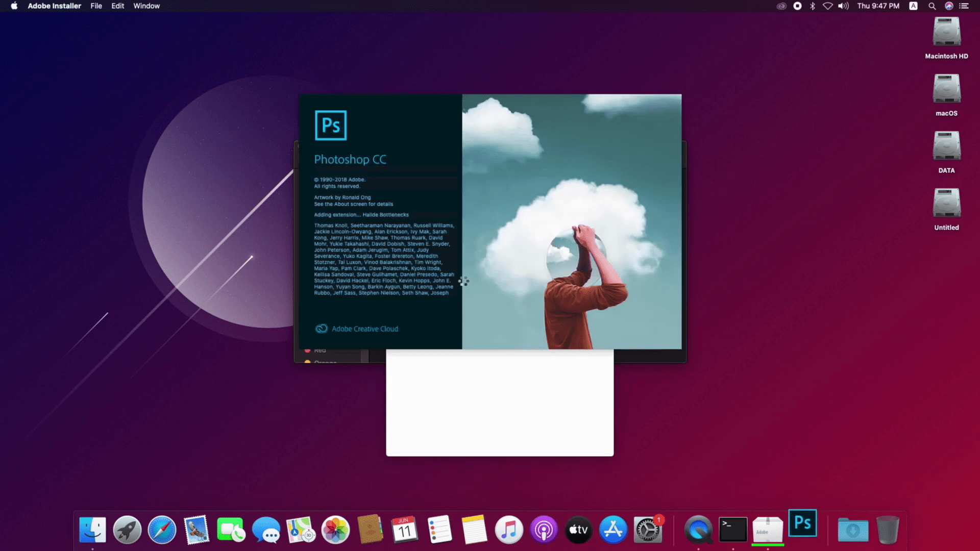Open App Store from the Dock

click(x=613, y=530)
